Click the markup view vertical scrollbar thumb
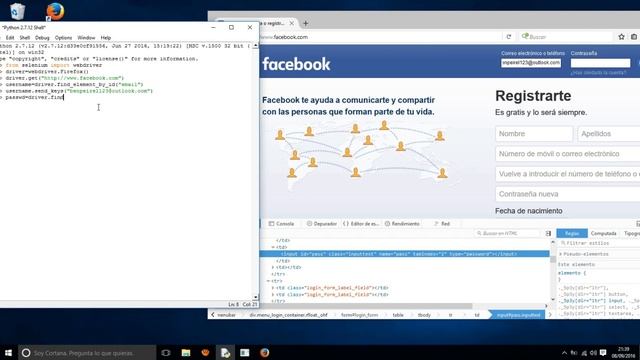 [x=553, y=259]
